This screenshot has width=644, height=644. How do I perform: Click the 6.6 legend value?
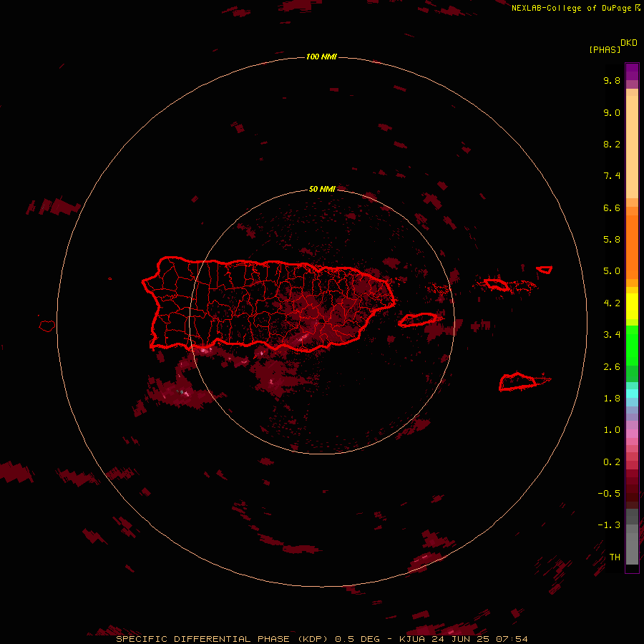point(612,208)
